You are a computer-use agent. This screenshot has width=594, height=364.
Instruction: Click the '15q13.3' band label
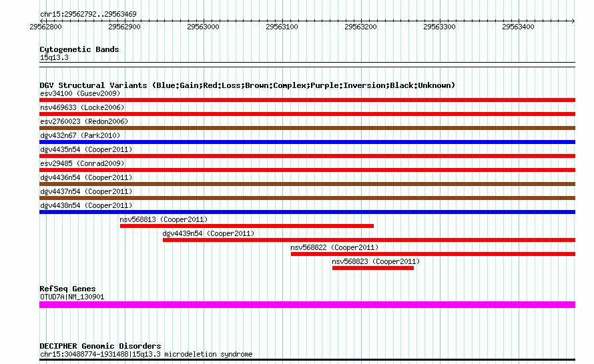coord(54,57)
